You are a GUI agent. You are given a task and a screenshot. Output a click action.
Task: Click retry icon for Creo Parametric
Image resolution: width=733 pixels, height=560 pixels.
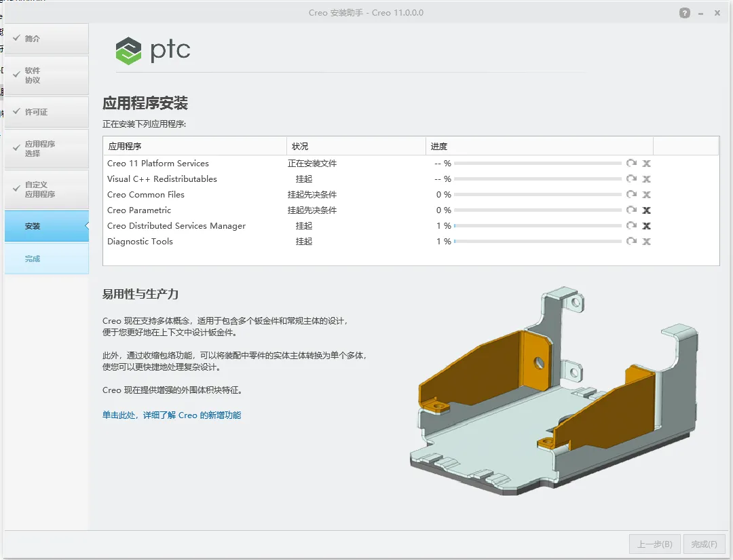coord(632,210)
